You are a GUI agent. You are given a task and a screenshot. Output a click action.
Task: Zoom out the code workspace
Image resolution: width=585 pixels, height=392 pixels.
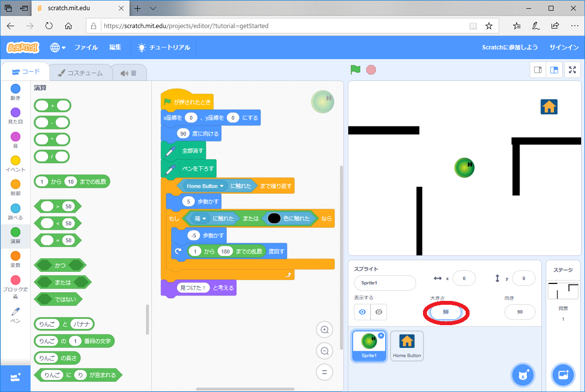pos(325,351)
